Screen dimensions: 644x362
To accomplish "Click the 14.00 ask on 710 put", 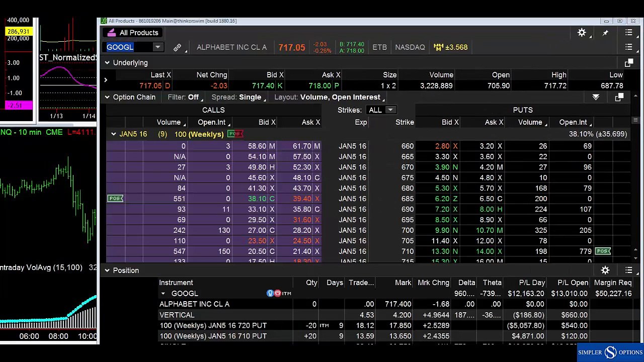I will (x=485, y=251).
